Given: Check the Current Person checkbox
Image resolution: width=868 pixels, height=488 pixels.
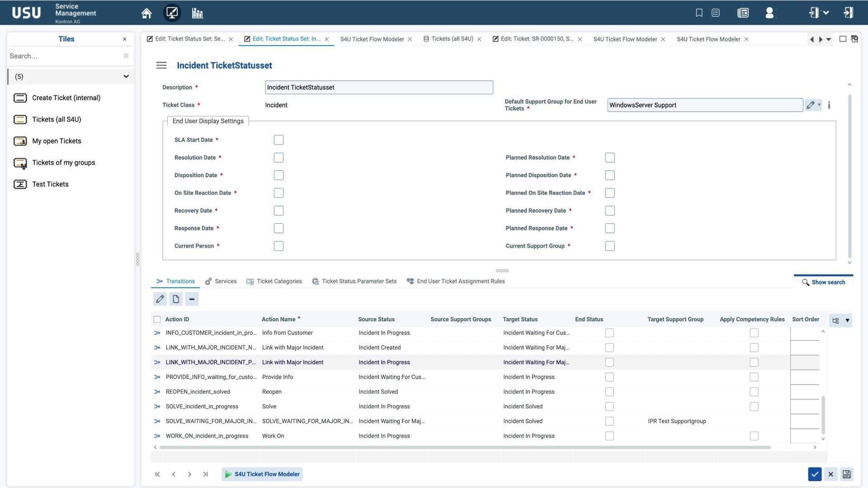Looking at the screenshot, I should point(278,246).
